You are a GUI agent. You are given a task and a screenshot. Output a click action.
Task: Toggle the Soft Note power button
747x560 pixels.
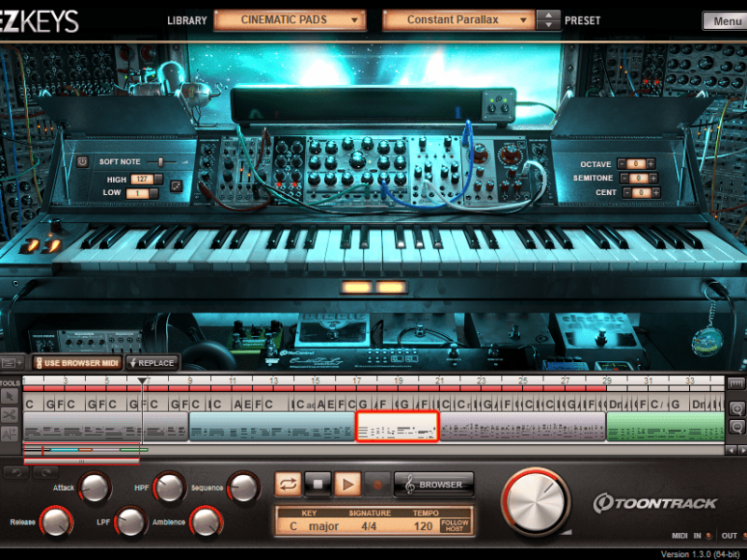(x=82, y=161)
